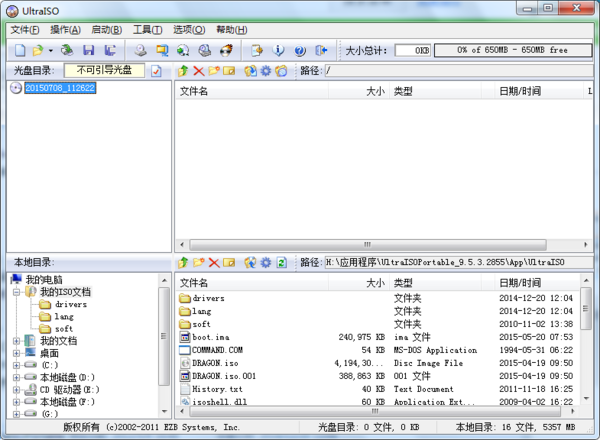Collapse the 我的ISO文档 tree node
The image size is (600, 440).
tap(16, 292)
